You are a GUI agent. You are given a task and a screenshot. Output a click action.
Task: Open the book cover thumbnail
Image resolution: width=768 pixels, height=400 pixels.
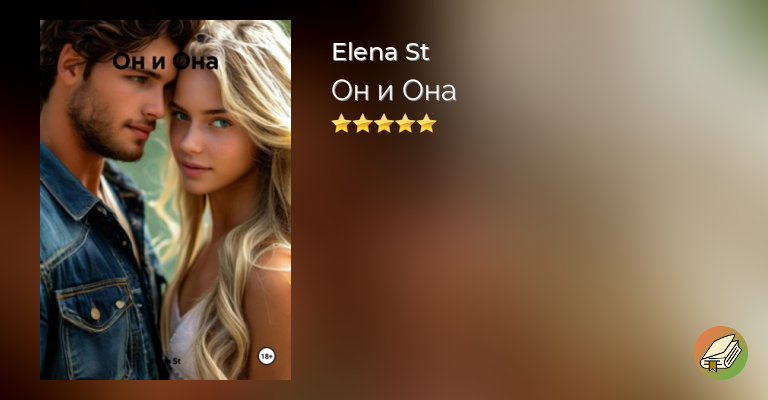click(x=166, y=200)
